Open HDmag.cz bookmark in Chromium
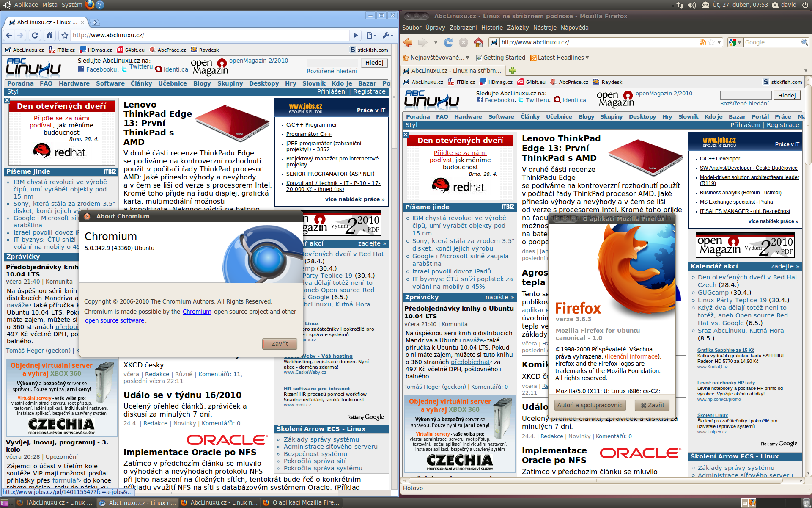 (96, 50)
